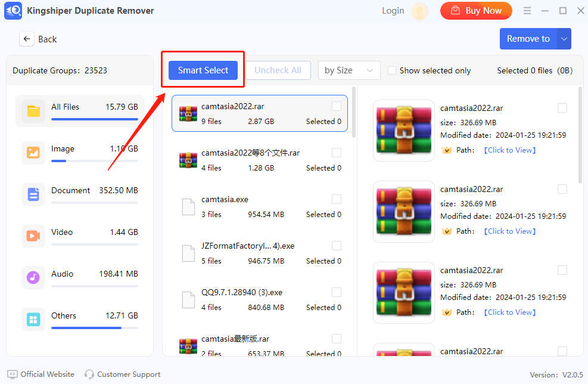
Task: Click the file icon of QQ9.7.1.28940 (3).exe group
Action: [188, 300]
